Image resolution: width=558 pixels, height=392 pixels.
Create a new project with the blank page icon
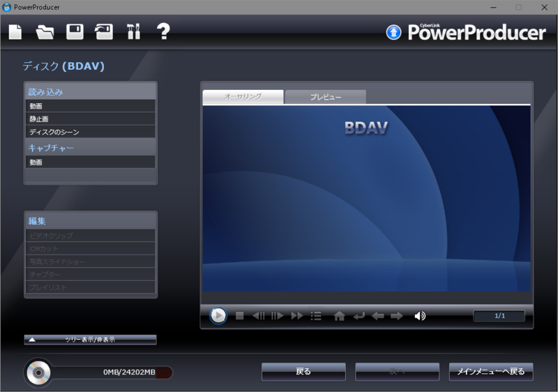click(15, 31)
